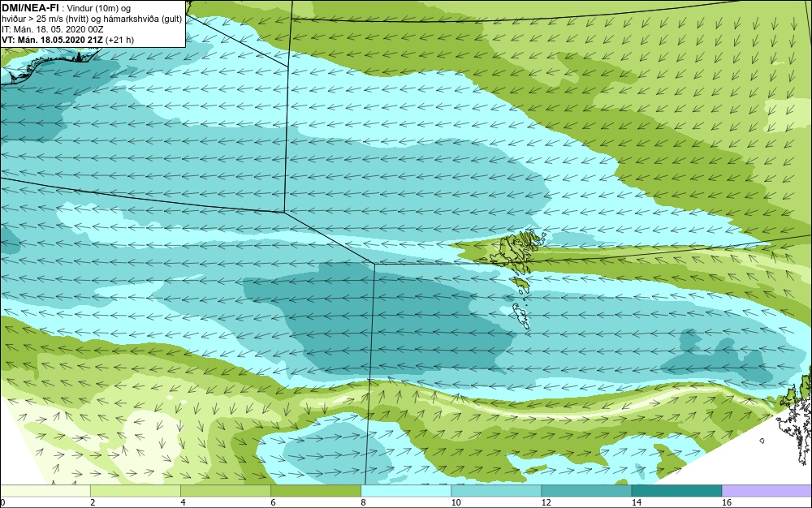Screen dimensions: 812x508
Task: Click the 8–10 m/s pale cyan legend swatch
Action: 406,490
